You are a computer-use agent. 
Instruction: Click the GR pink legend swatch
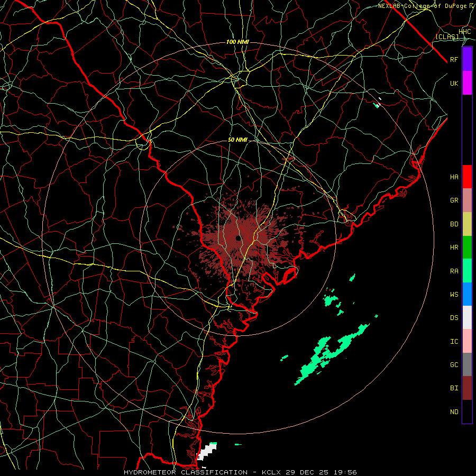[x=467, y=200]
